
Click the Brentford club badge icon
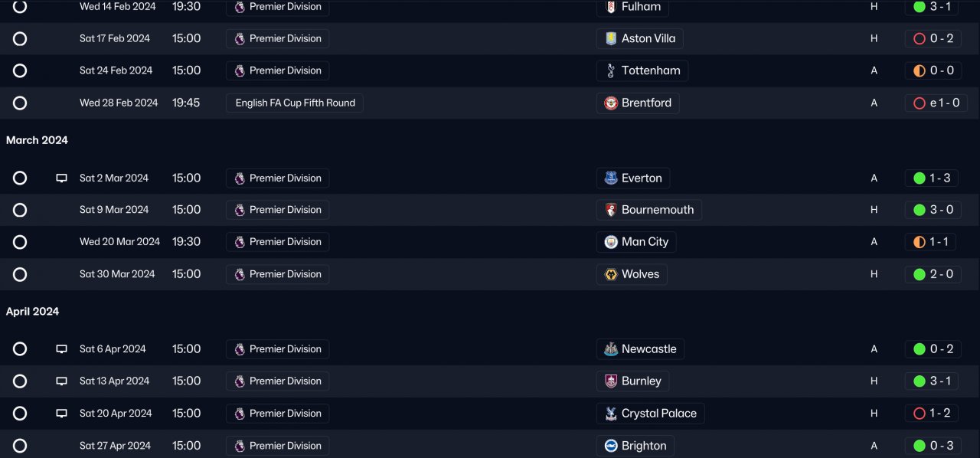611,103
